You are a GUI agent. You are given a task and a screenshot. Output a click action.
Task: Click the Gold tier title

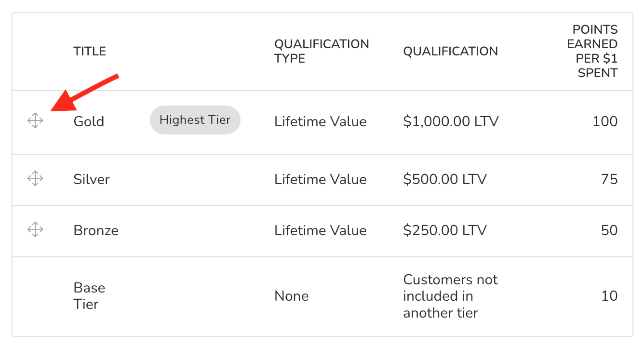click(x=89, y=121)
